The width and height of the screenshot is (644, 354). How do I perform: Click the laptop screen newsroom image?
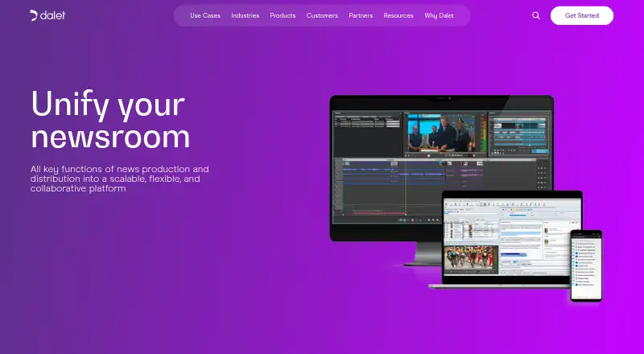(x=512, y=237)
